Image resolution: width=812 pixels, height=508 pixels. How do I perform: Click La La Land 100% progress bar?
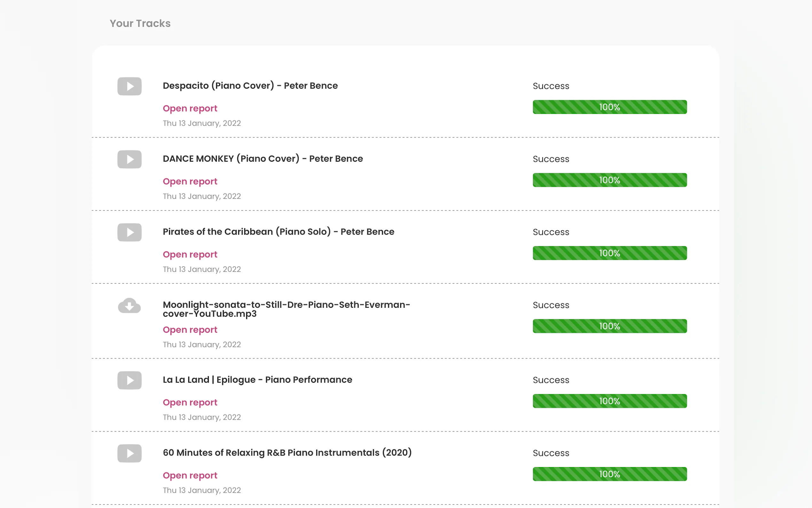tap(610, 401)
